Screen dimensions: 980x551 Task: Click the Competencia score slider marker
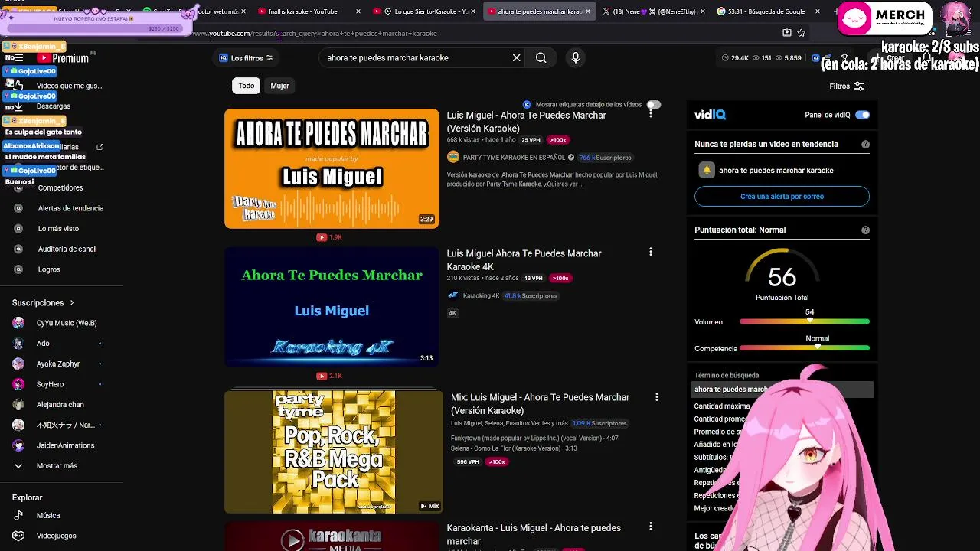[x=818, y=347]
